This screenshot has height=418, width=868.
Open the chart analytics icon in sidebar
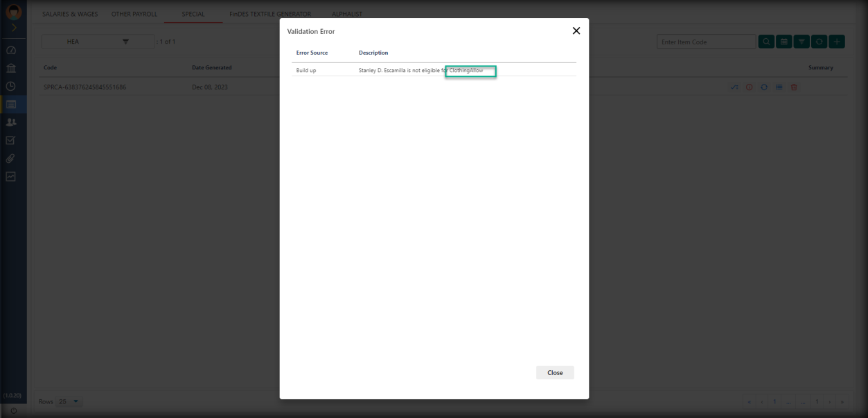[11, 176]
